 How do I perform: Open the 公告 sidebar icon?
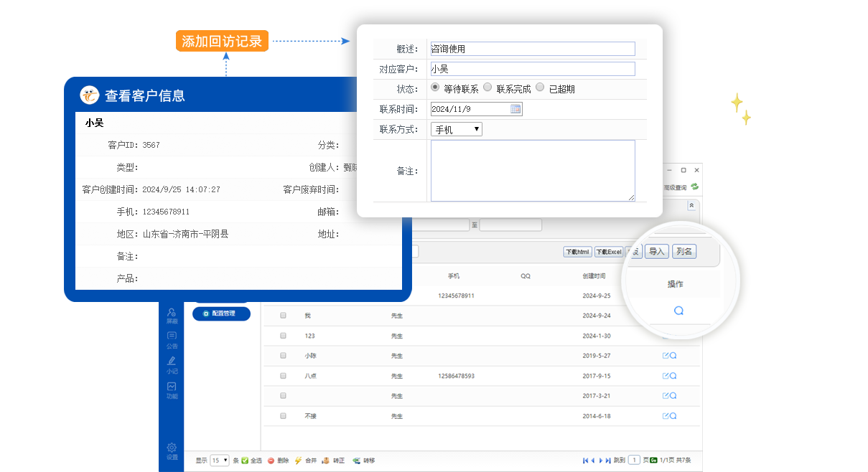tap(172, 339)
